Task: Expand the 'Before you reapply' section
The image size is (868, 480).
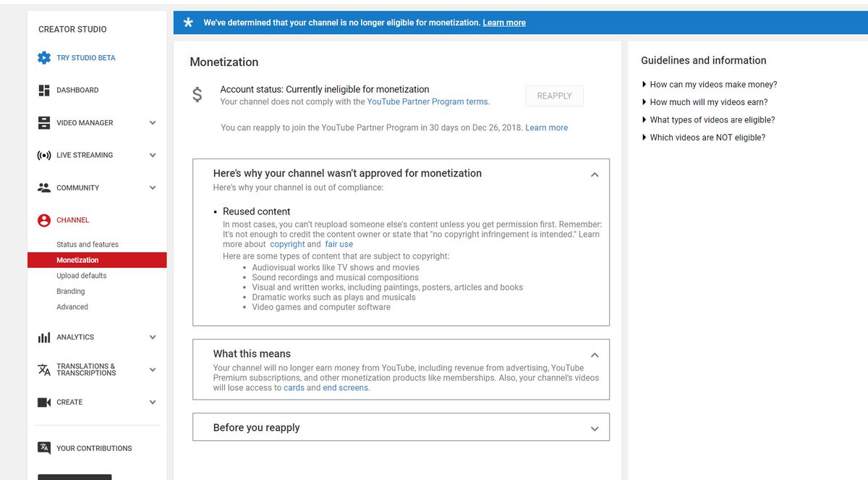Action: pos(595,429)
